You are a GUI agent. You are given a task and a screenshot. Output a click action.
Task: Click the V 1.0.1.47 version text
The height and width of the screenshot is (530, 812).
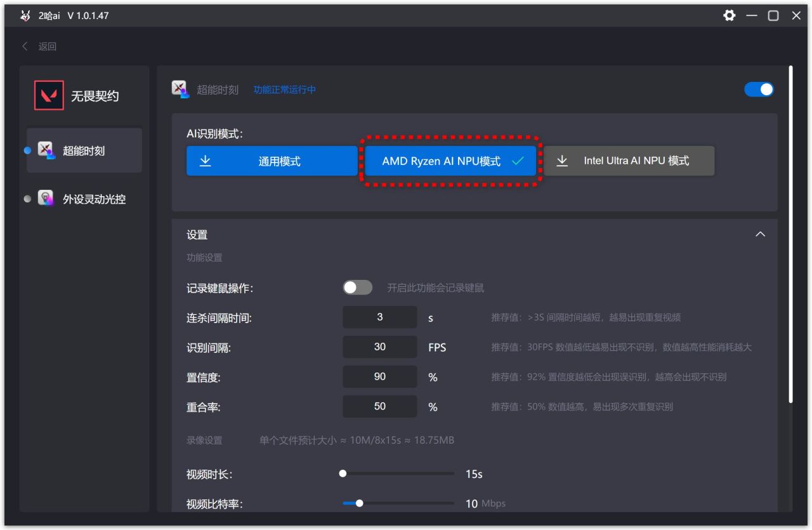(88, 16)
